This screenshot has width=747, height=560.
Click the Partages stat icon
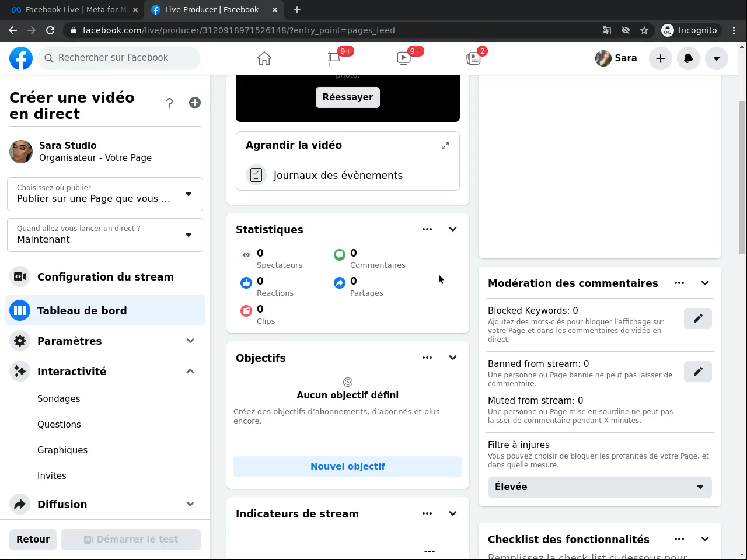pyautogui.click(x=340, y=283)
